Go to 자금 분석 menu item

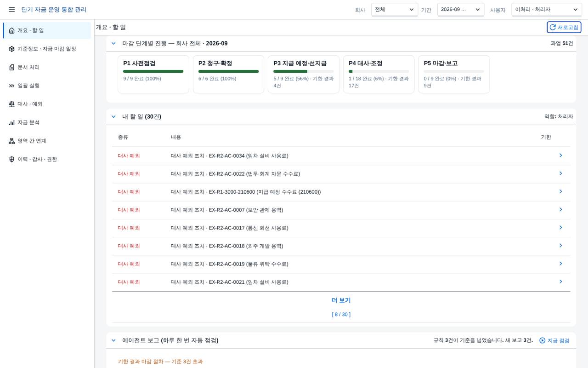click(x=47, y=122)
